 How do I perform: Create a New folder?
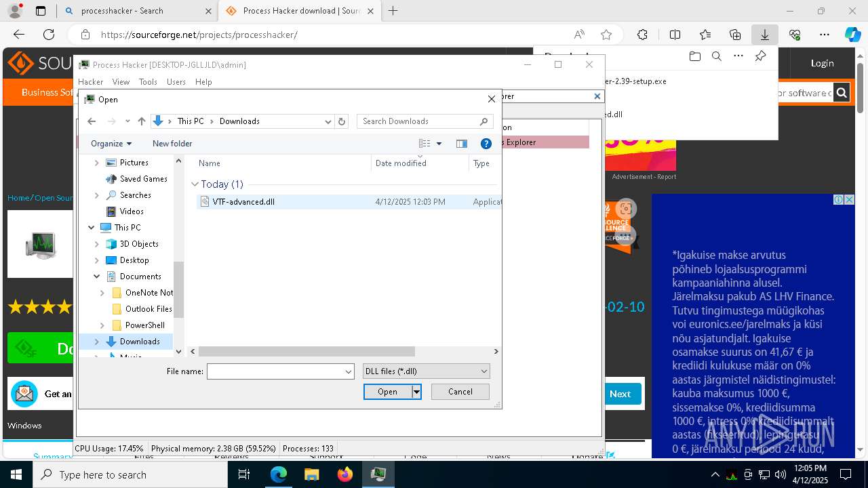point(172,144)
